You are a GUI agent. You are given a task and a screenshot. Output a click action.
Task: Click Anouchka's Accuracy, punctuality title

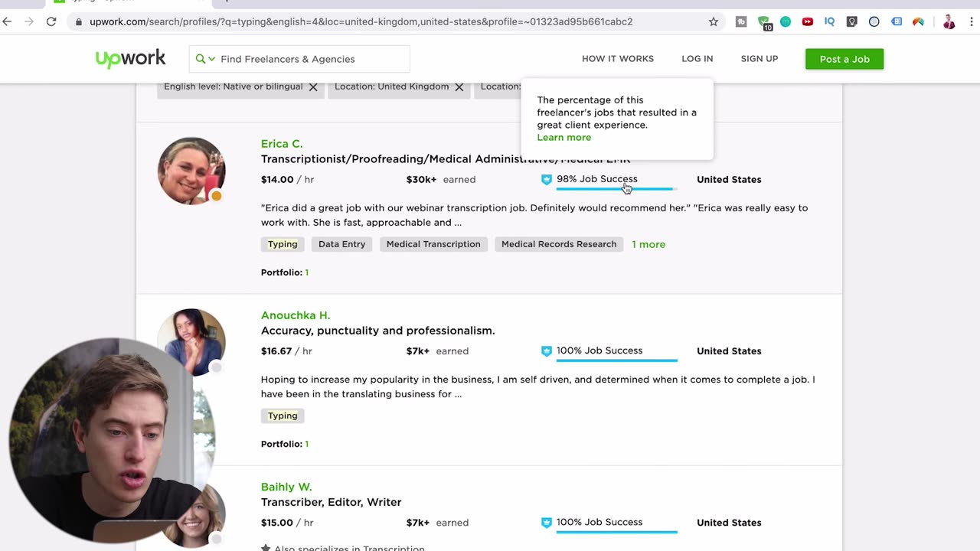coord(377,331)
